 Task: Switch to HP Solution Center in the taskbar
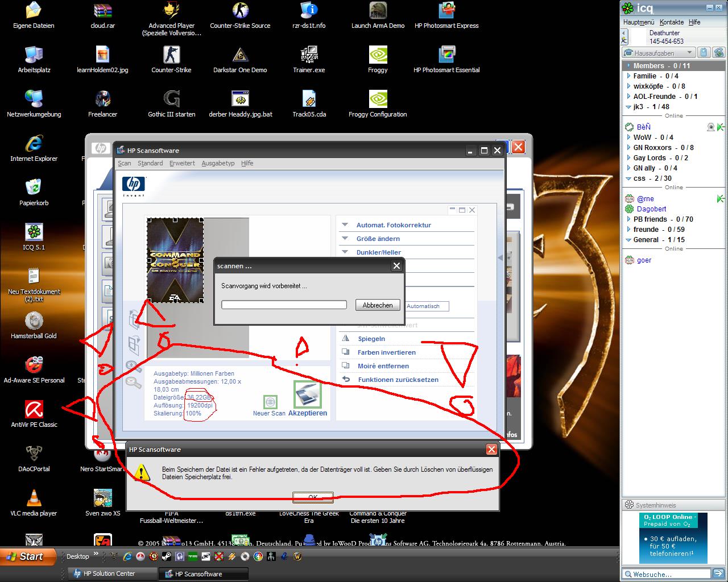[113, 573]
